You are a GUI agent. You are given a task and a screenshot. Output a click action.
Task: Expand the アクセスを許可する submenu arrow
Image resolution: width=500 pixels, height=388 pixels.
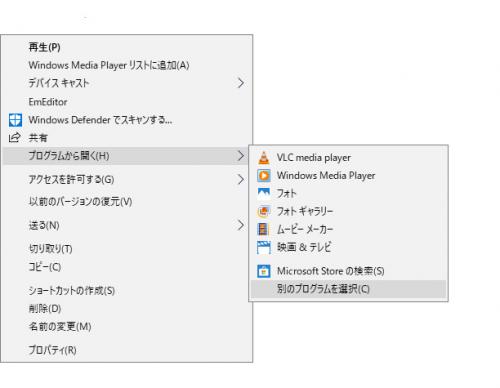[x=241, y=180]
